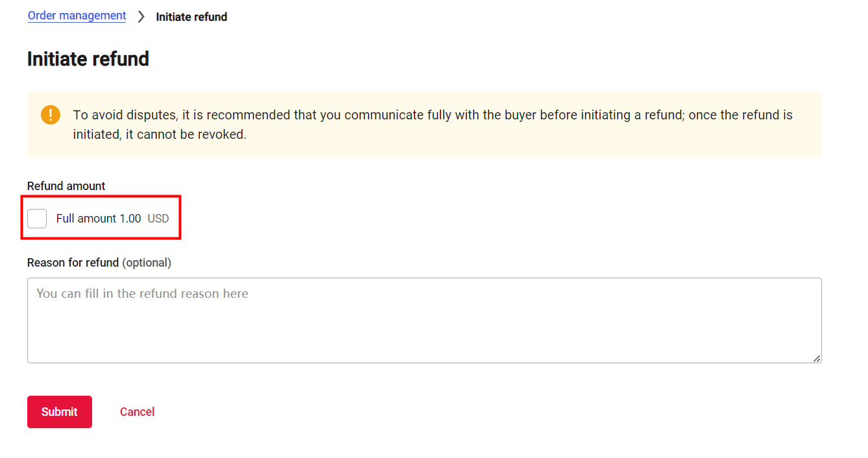Click the exclamation mark inside the alert banner
This screenshot has height=458, width=868.
(51, 115)
